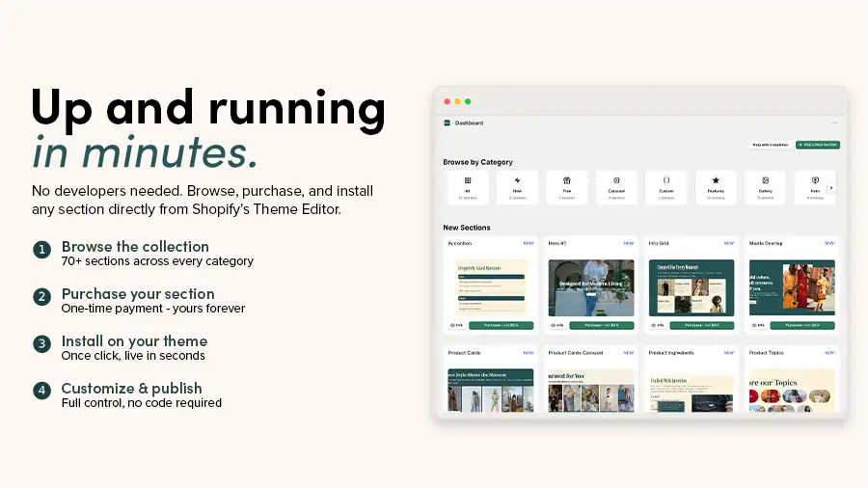Click the NEW badge on the Hero #1 card
The image size is (868, 488).
click(x=629, y=243)
